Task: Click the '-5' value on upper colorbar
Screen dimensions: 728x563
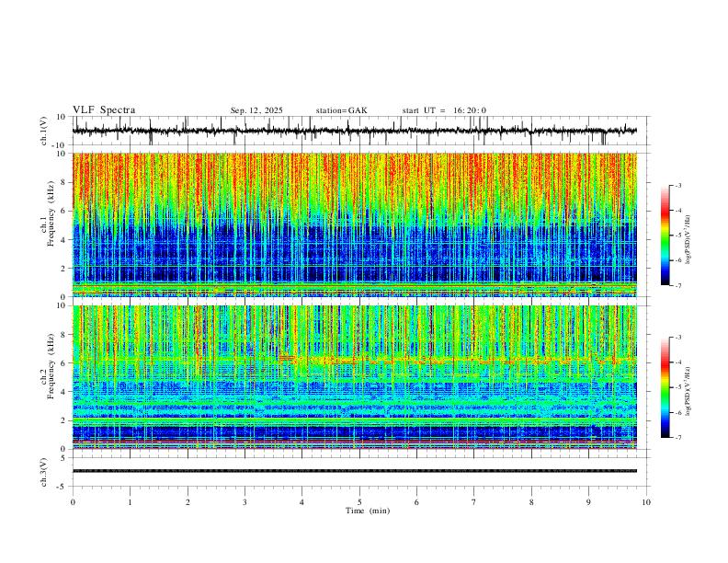Action: tap(677, 236)
